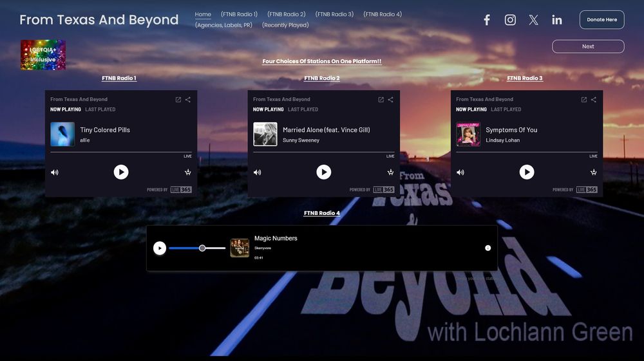Mute volume on Symptoms Of You player
The image size is (644, 361).
[460, 172]
